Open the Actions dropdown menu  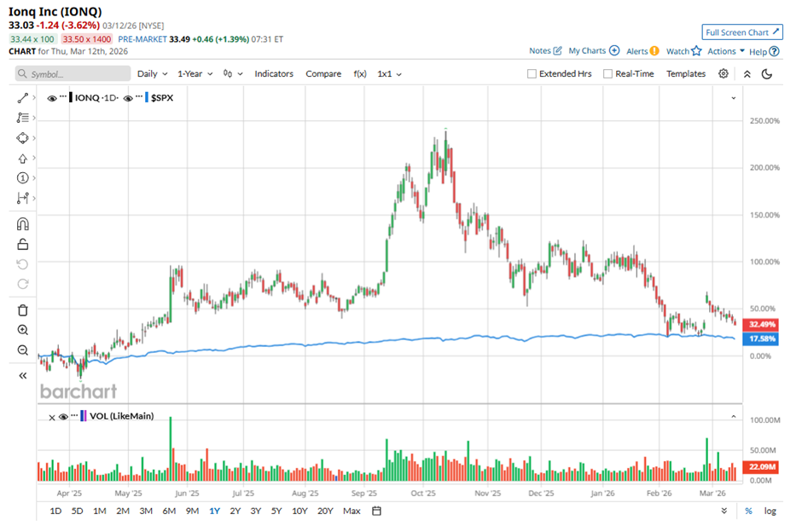click(726, 51)
